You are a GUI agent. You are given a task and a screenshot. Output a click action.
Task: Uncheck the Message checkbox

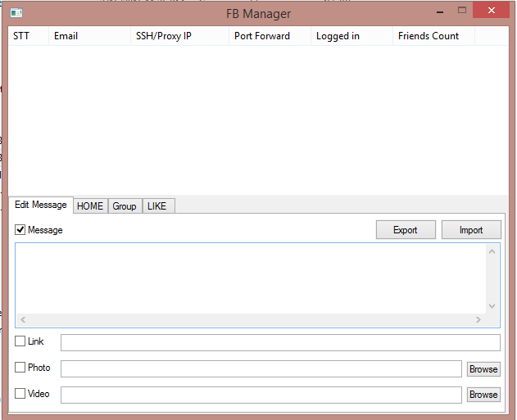click(x=20, y=229)
